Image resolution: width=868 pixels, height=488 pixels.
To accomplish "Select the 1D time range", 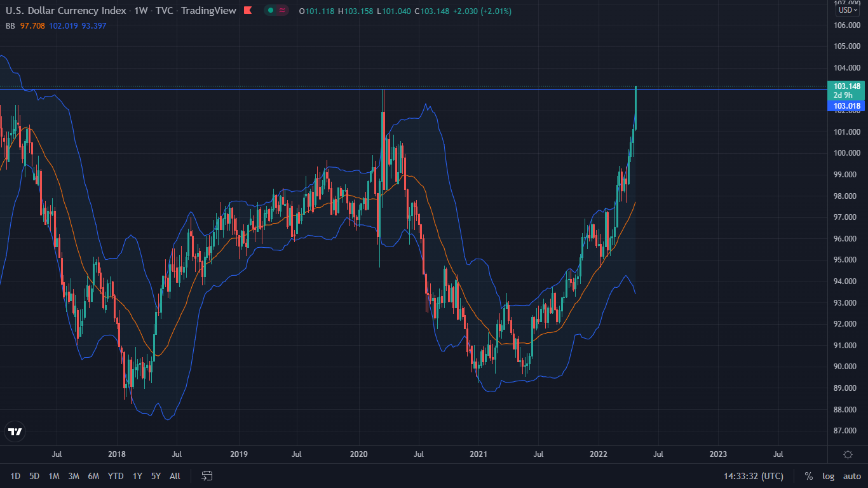I will (15, 476).
